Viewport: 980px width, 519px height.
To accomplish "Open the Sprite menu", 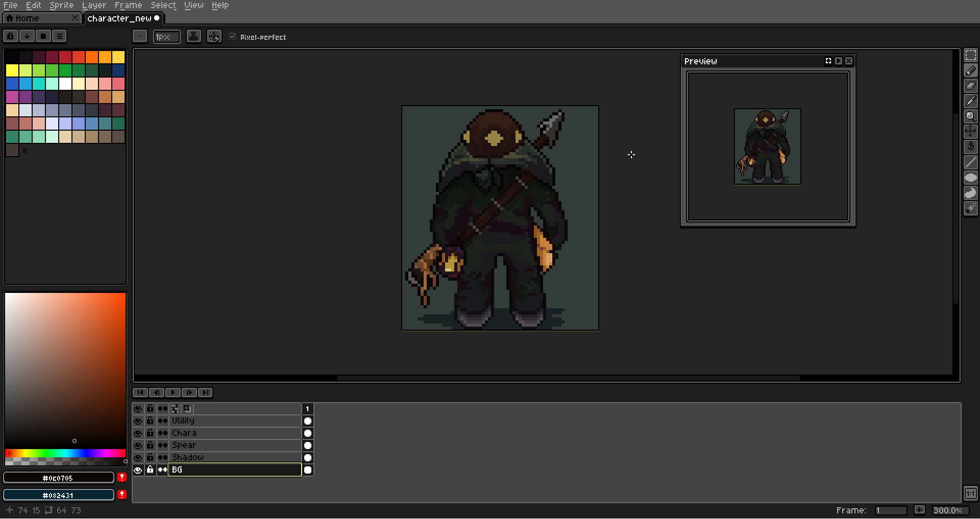I will (61, 5).
